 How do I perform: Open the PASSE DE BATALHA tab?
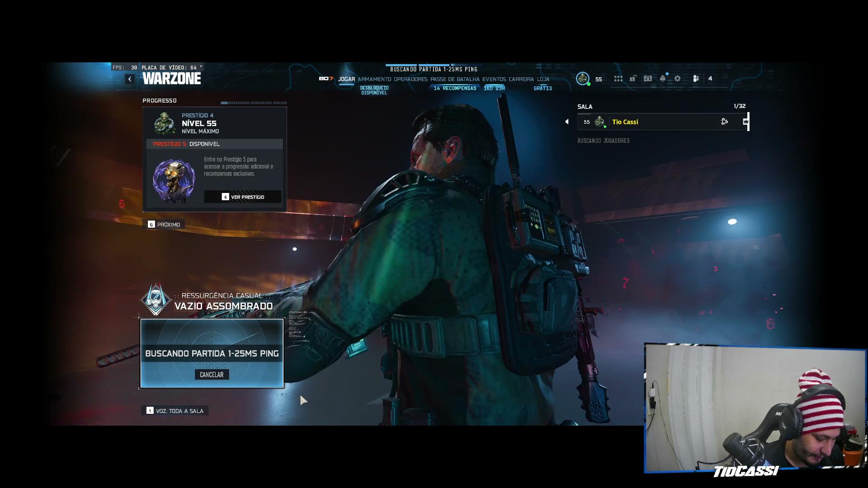click(455, 79)
